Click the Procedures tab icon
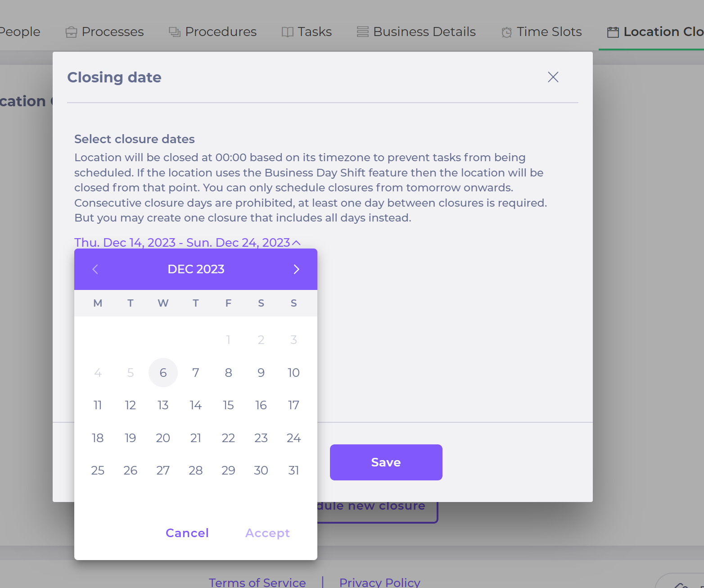The height and width of the screenshot is (588, 704). 175,32
